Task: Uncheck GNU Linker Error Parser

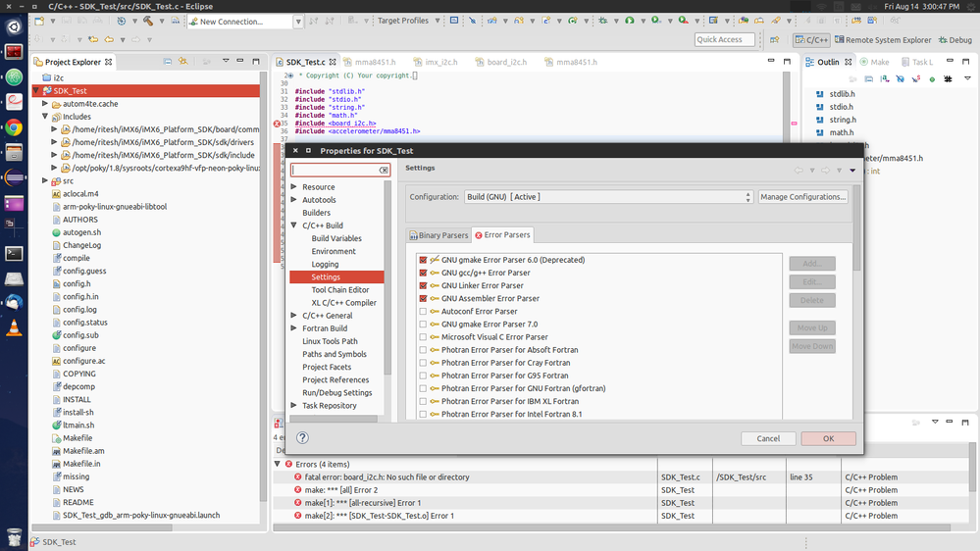Action: [423, 285]
